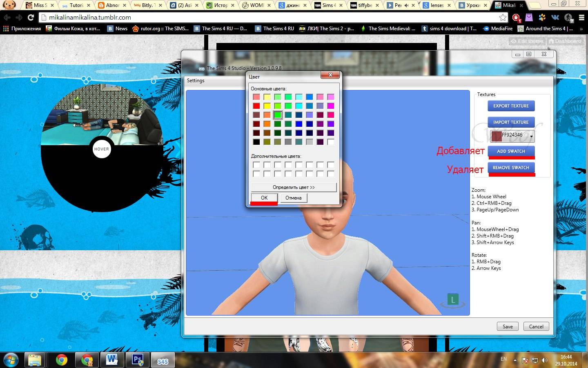Open the Settings menu in Sims 4 Studio

[x=196, y=81]
